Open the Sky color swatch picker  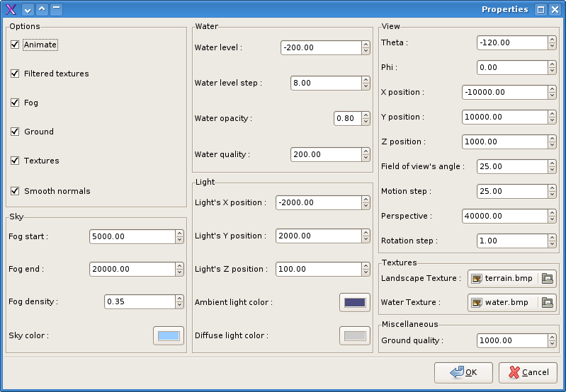tap(169, 335)
